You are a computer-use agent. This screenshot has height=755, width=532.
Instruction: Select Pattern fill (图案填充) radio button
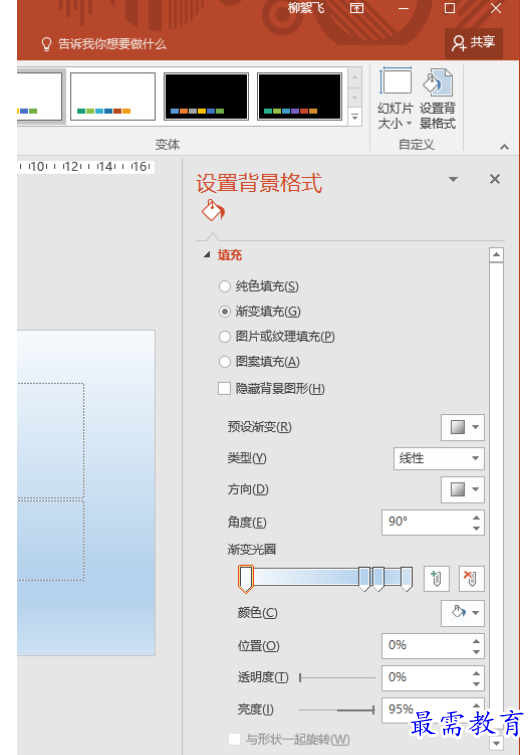[224, 362]
